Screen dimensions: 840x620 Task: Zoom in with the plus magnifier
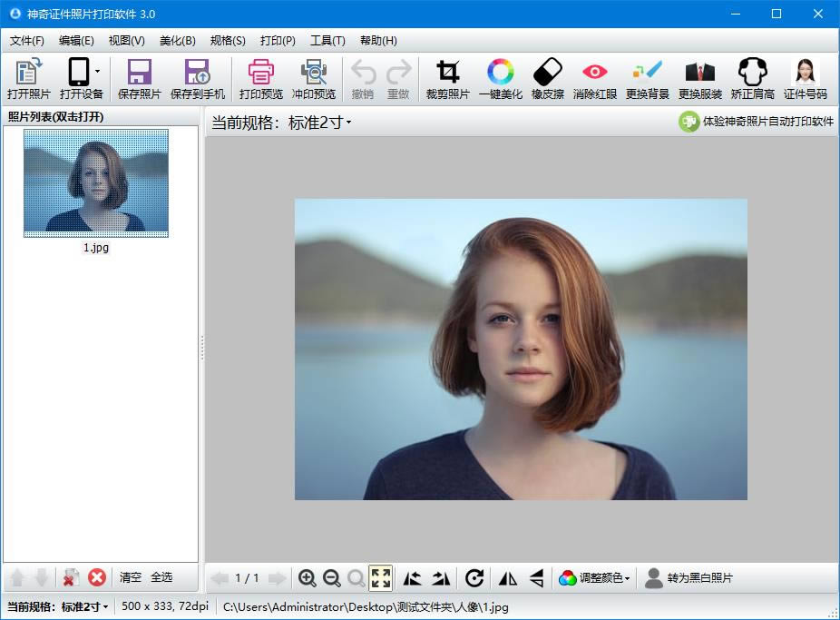pos(307,578)
